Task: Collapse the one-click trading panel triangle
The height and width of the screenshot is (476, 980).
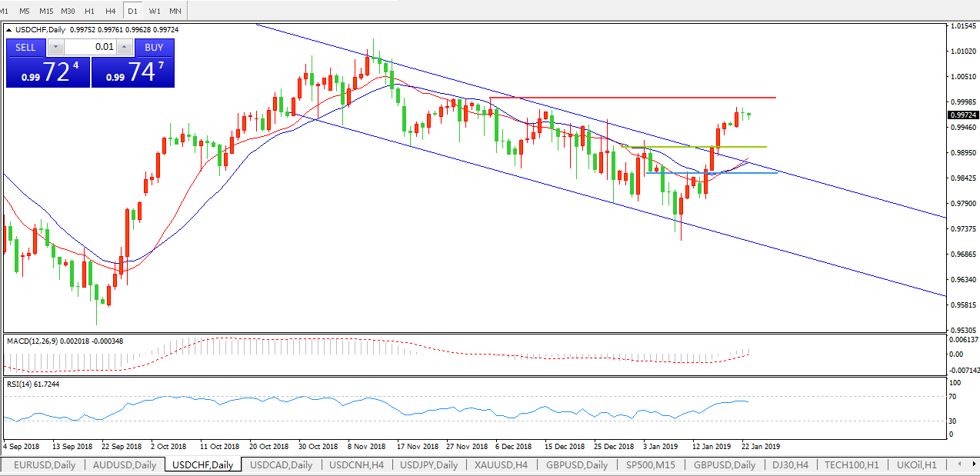Action: (x=9, y=30)
